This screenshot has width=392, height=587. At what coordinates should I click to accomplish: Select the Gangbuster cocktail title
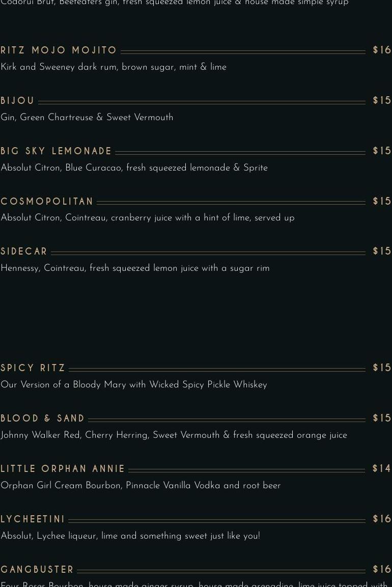tap(38, 570)
